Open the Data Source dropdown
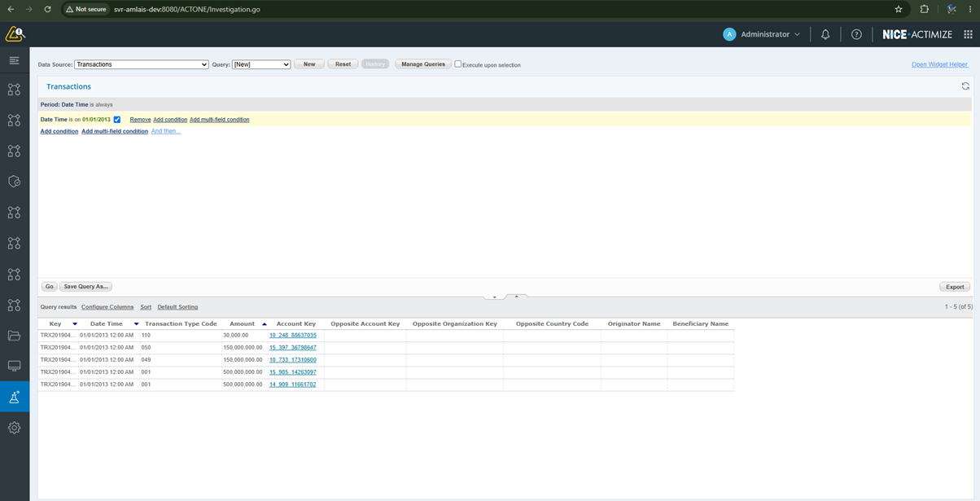The height and width of the screenshot is (501, 980). [141, 64]
